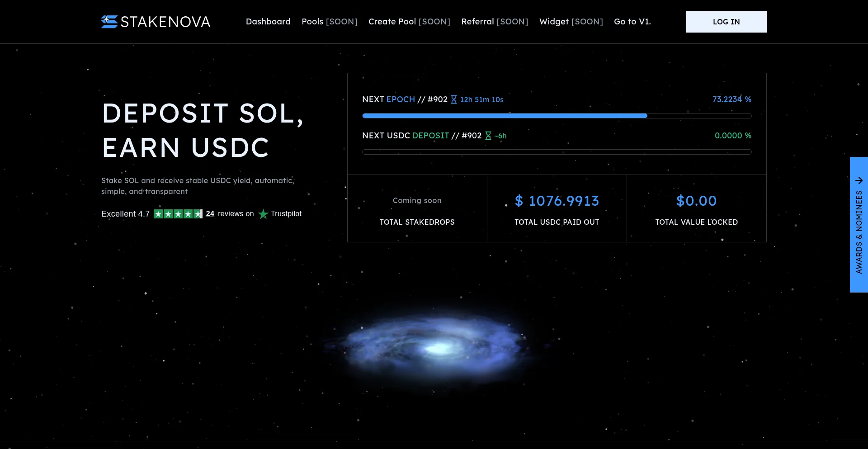
Task: Click the 73.2234 % epoch percentage
Action: tap(732, 99)
